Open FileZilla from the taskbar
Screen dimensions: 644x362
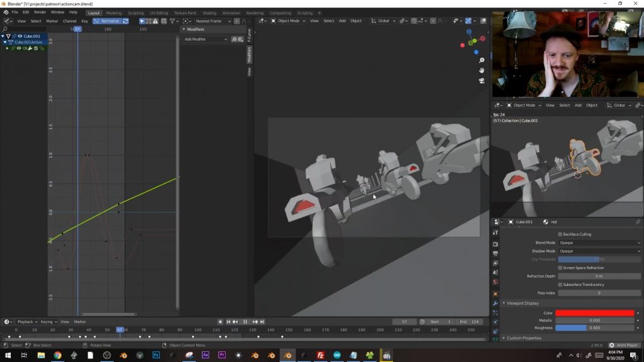pyautogui.click(x=320, y=355)
